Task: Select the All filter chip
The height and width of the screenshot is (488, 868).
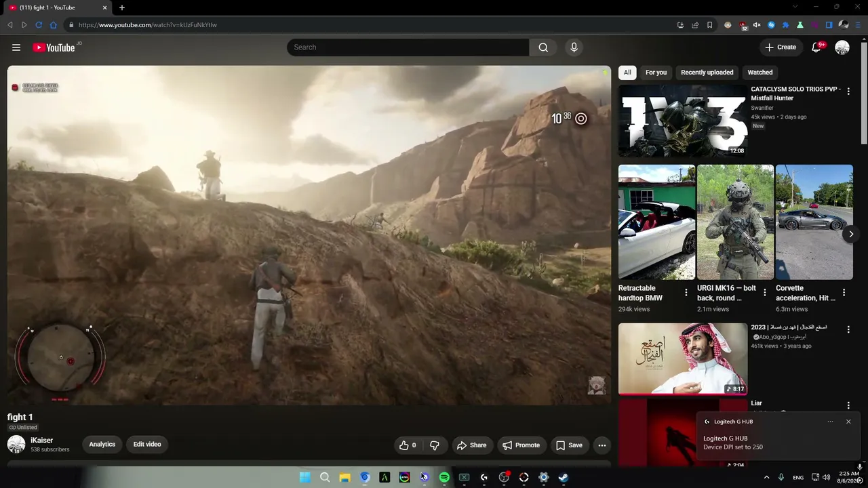Action: (627, 73)
